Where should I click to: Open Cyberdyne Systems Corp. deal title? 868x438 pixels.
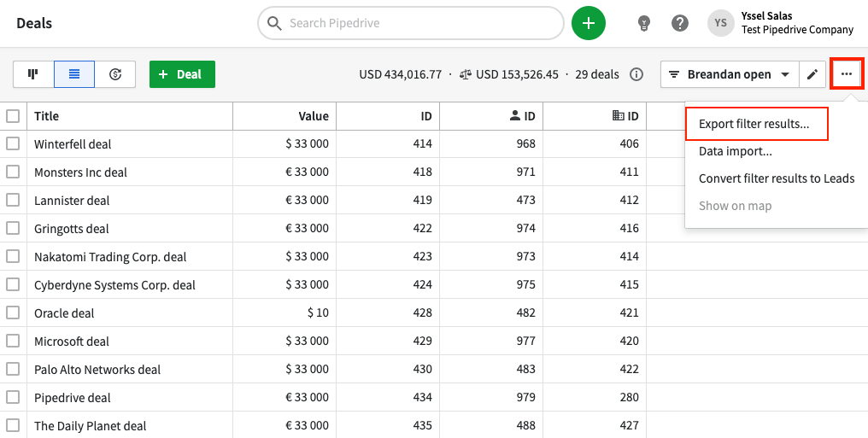[x=114, y=285]
